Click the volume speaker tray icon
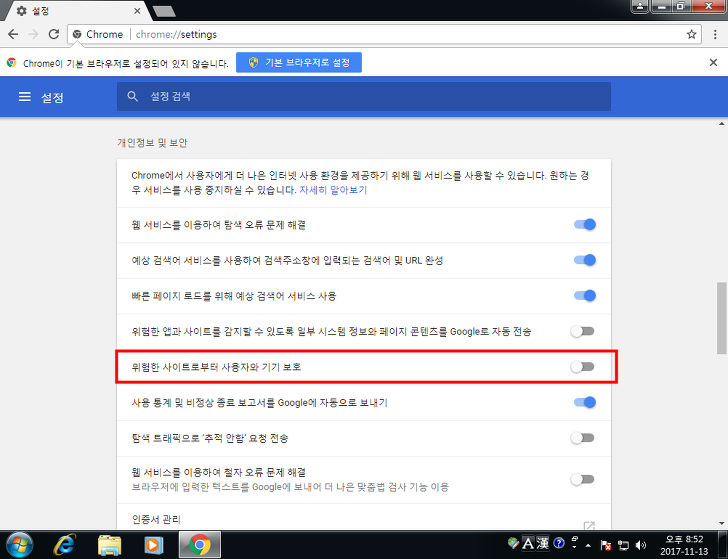Image resolution: width=728 pixels, height=559 pixels. point(641,545)
